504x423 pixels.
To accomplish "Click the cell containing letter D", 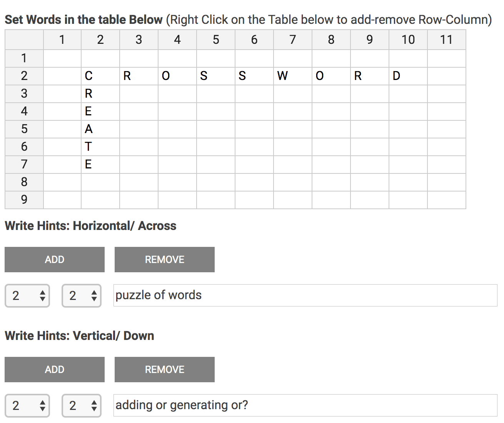I will tap(408, 76).
